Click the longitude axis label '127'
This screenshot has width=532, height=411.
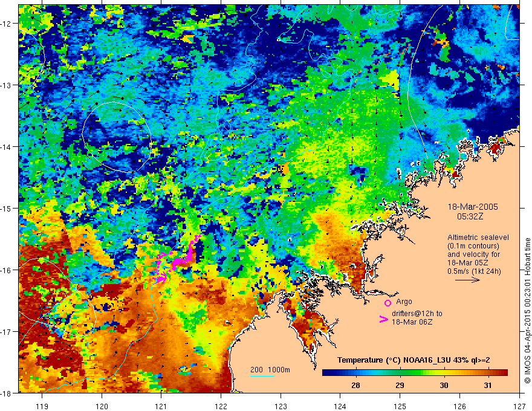pos(519,406)
